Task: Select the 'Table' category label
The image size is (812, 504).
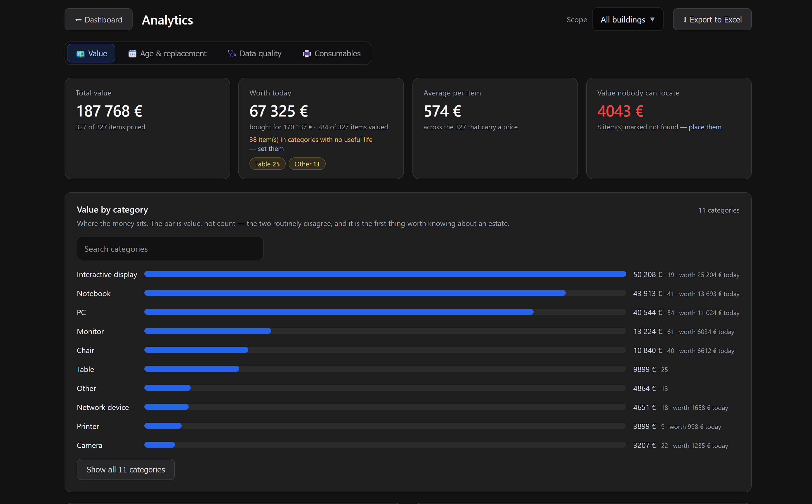Action: (85, 370)
